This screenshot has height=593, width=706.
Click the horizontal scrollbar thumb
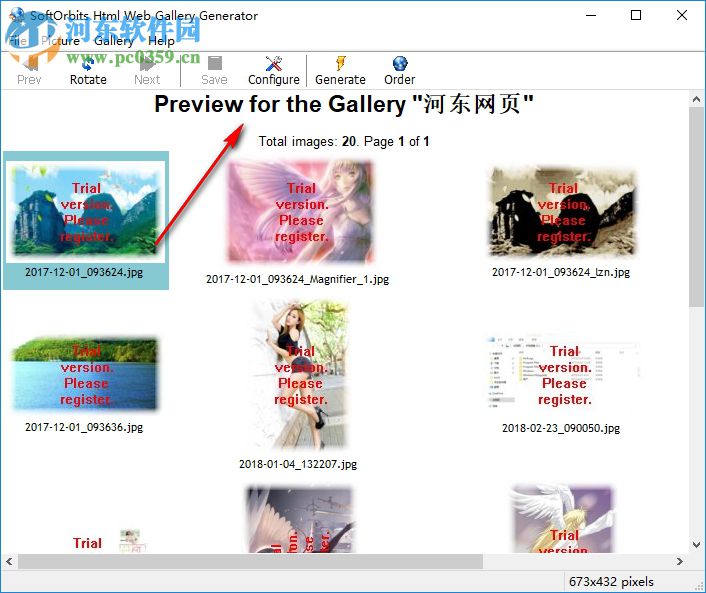tap(250, 561)
